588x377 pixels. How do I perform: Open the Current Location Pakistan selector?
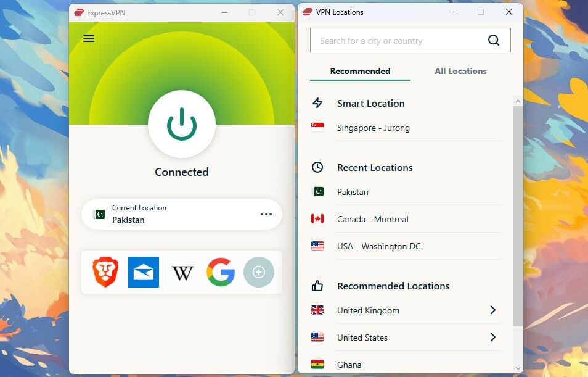(181, 214)
